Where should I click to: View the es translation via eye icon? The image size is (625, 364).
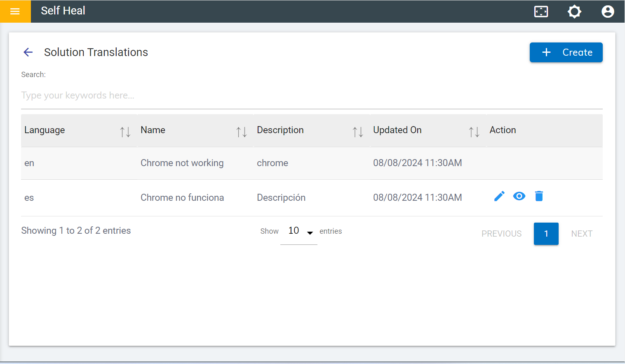(519, 196)
